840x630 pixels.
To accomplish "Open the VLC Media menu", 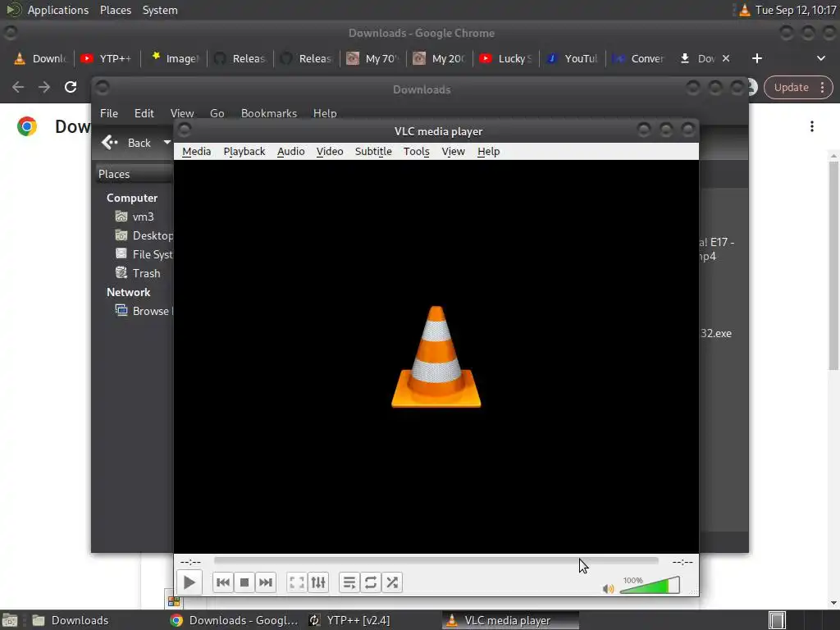I will tap(197, 152).
